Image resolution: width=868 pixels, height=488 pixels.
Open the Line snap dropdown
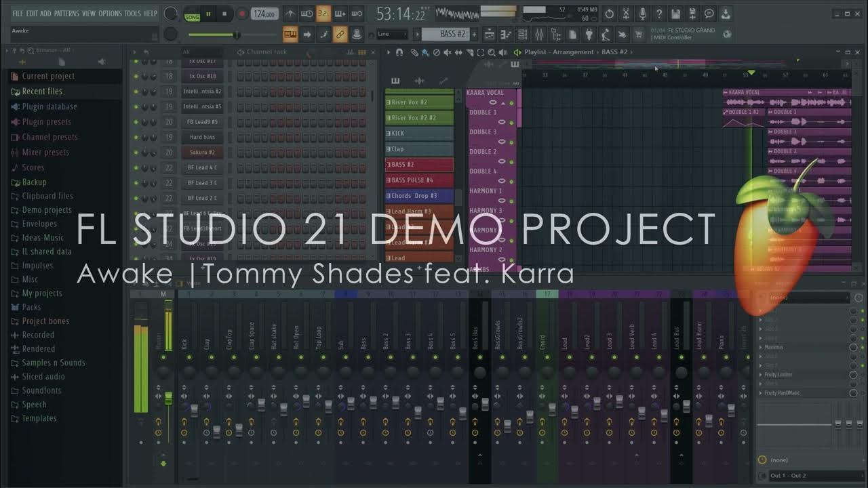(x=392, y=35)
